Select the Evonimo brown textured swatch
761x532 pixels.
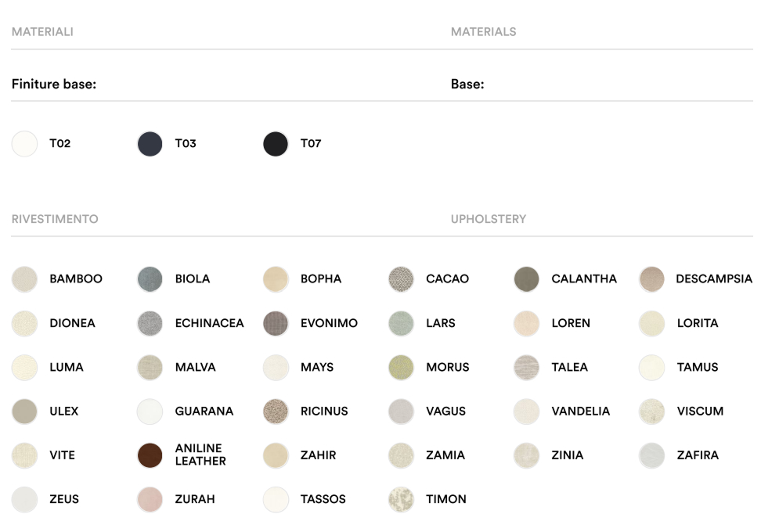(276, 323)
